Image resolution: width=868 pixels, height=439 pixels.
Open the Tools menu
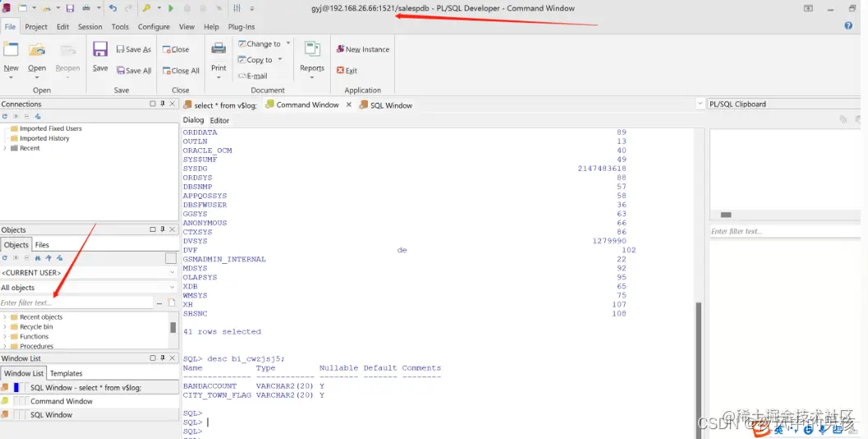(120, 26)
